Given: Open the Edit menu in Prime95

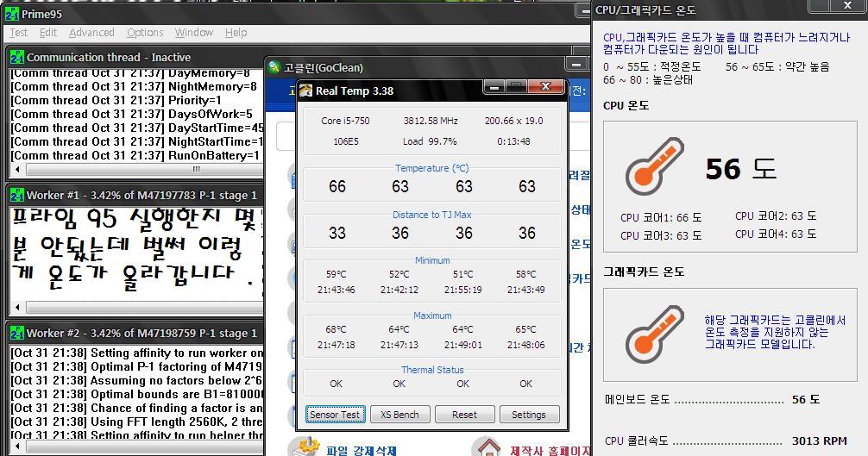Looking at the screenshot, I should tap(48, 33).
